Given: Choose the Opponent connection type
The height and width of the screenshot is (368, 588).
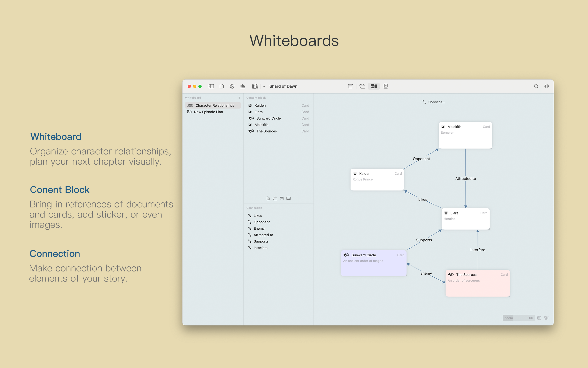Looking at the screenshot, I should point(278,222).
